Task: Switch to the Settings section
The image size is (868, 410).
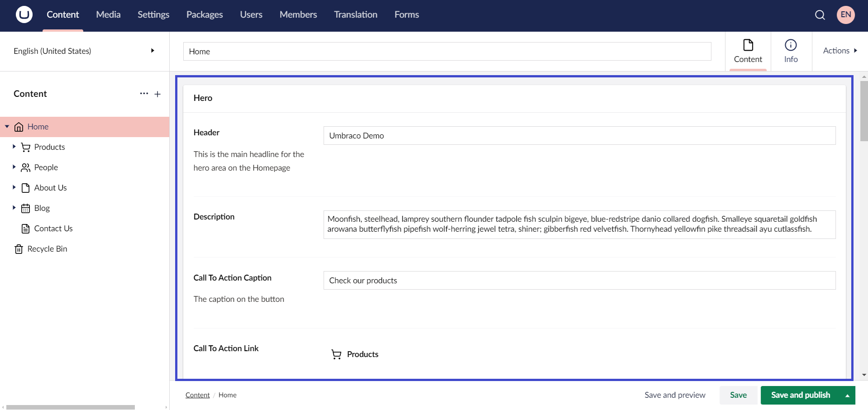Action: (153, 14)
